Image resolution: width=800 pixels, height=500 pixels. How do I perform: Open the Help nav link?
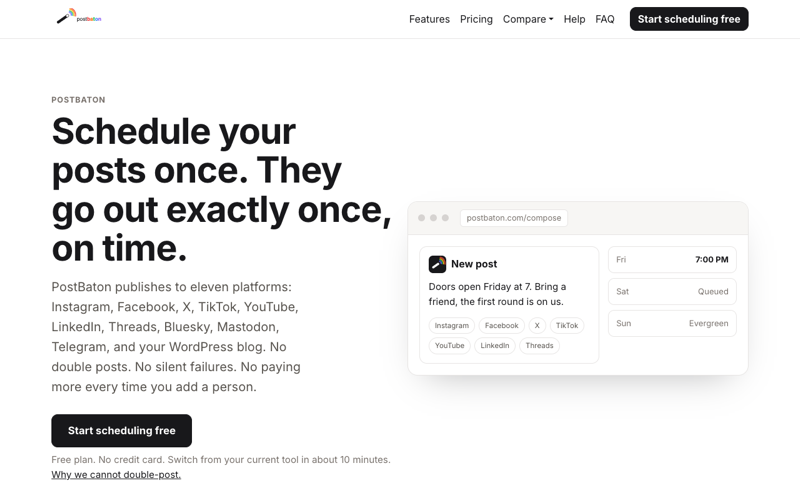click(574, 19)
